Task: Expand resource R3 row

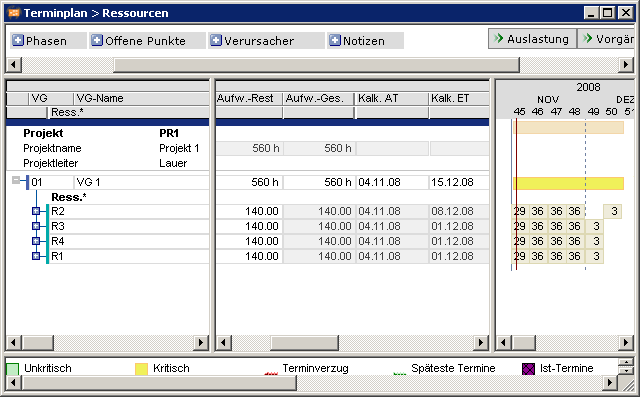Action: click(x=36, y=226)
